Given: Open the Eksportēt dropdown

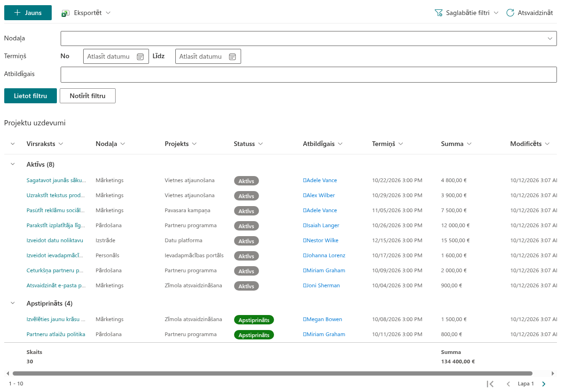Looking at the screenshot, I should 86,13.
